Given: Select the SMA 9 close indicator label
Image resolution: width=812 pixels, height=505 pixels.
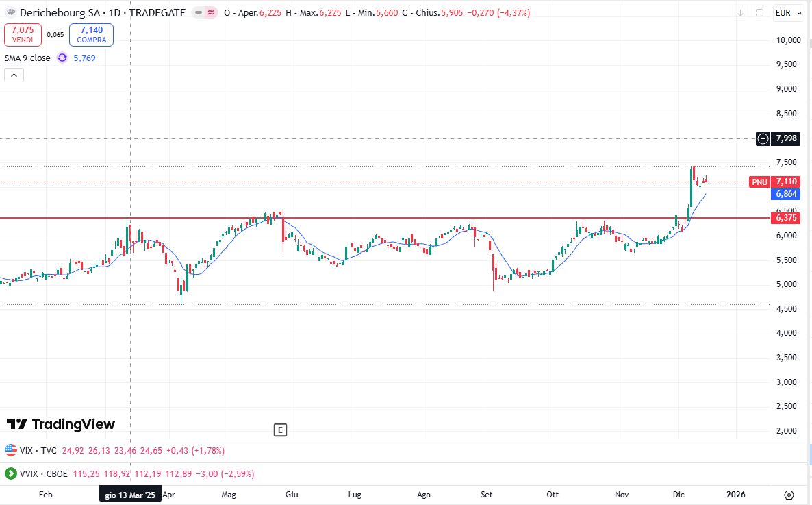Looking at the screenshot, I should [27, 58].
